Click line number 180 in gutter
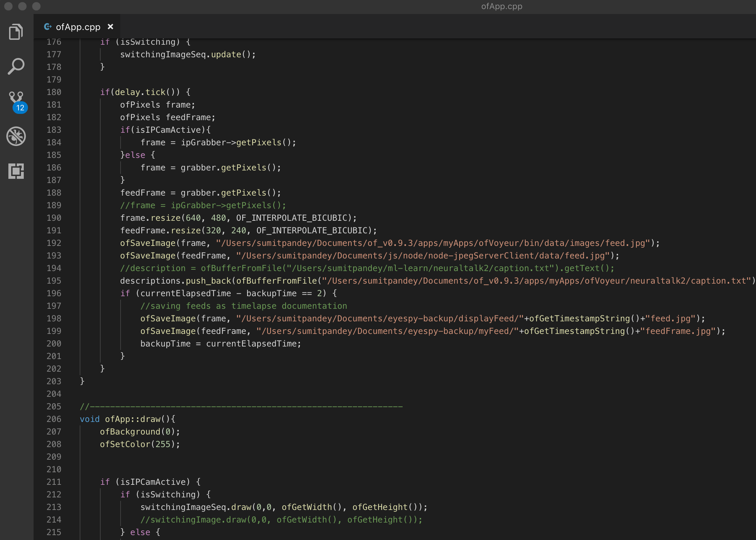This screenshot has height=540, width=756. tap(54, 92)
